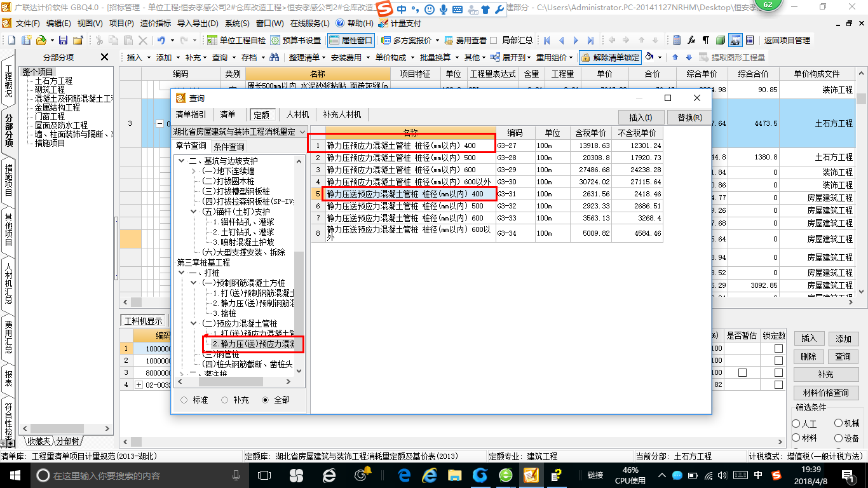Select 人工 filter radio button
Viewport: 868px width, 488px height.
point(796,423)
